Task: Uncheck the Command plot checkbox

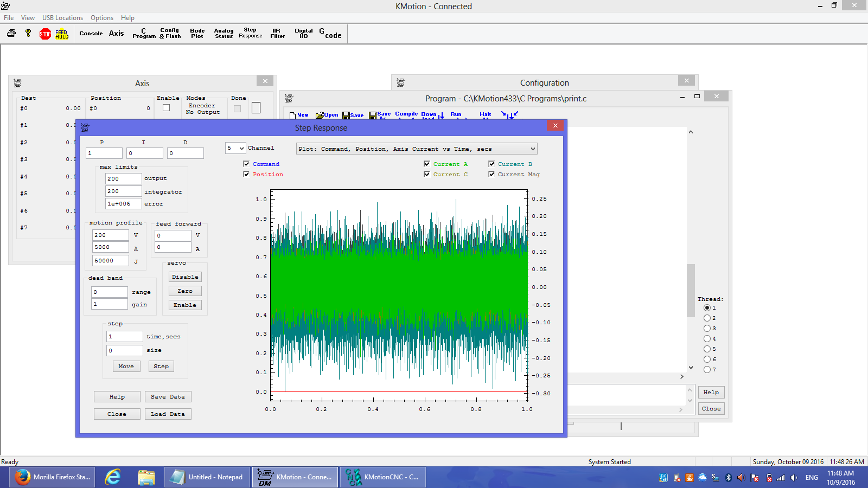Action: coord(246,164)
